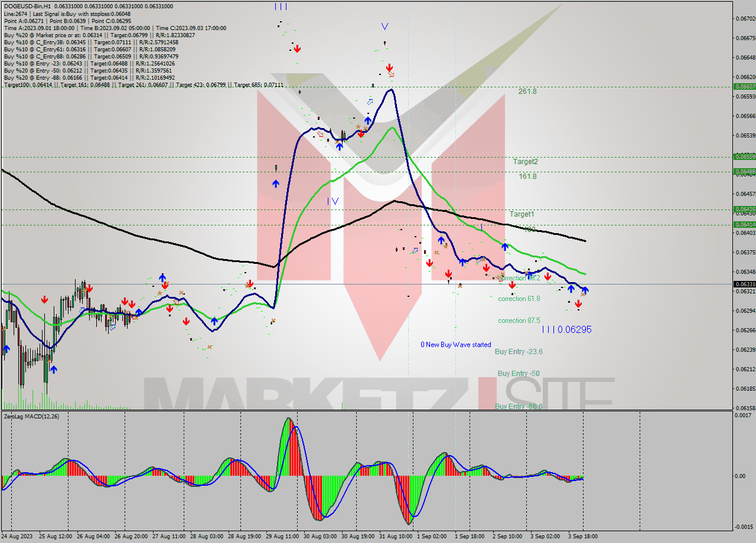The width and height of the screenshot is (756, 543).
Task: Click the '30 Aug 03:00' time axis label
Action: pos(321,537)
